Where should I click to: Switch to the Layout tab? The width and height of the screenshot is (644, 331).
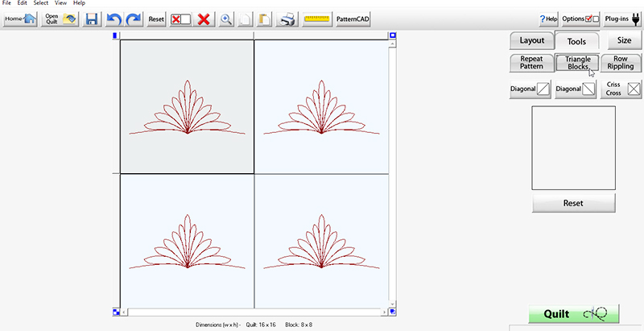coord(531,40)
